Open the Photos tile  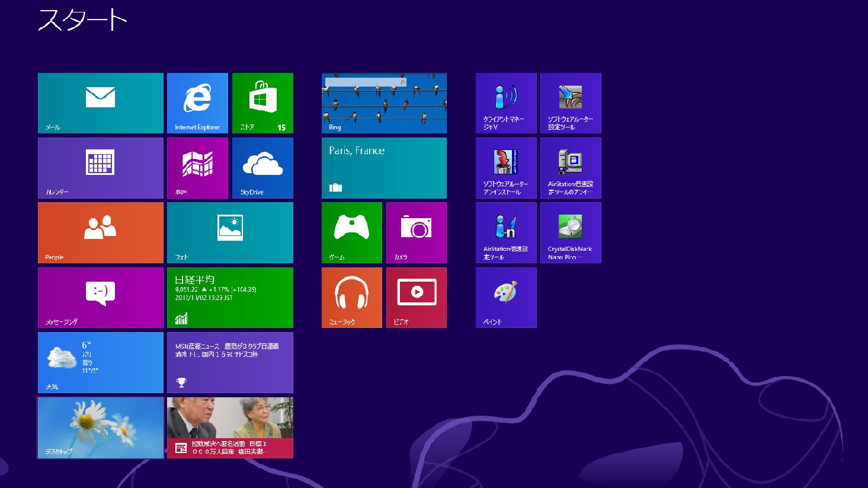(x=230, y=232)
